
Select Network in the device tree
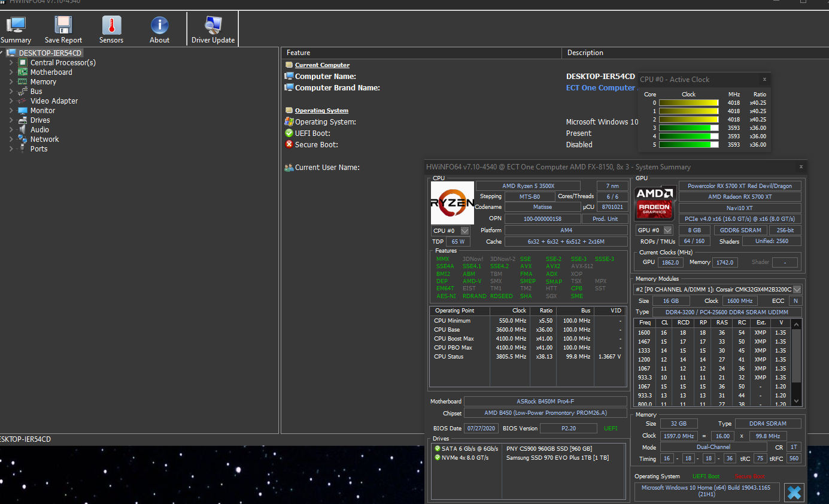[x=44, y=139]
